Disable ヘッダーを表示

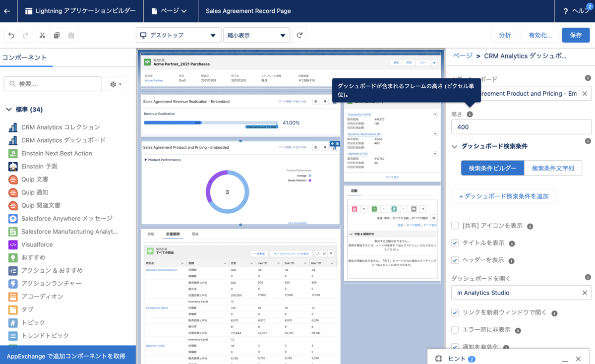[x=455, y=260]
